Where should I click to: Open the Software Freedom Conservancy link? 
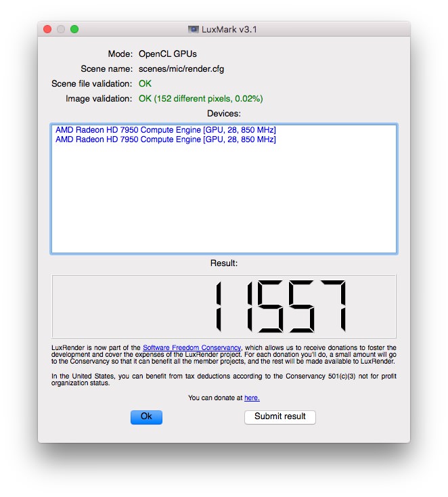click(x=192, y=347)
